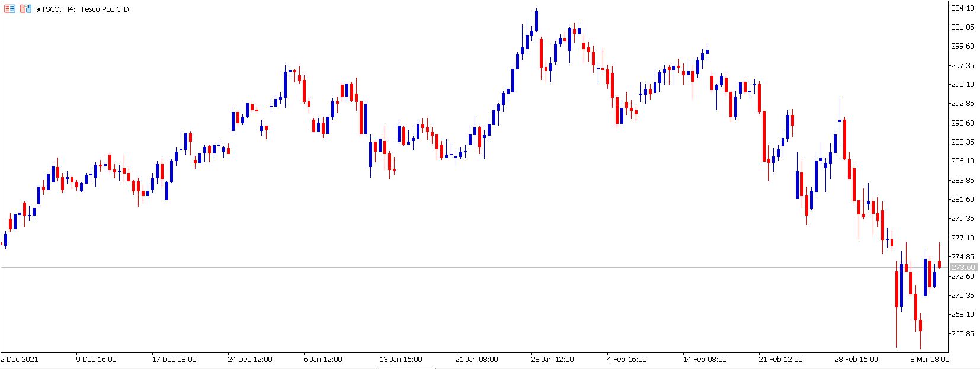Image resolution: width=980 pixels, height=369 pixels.
Task: Click the Tesco PLC CFD description label
Action: pos(105,9)
